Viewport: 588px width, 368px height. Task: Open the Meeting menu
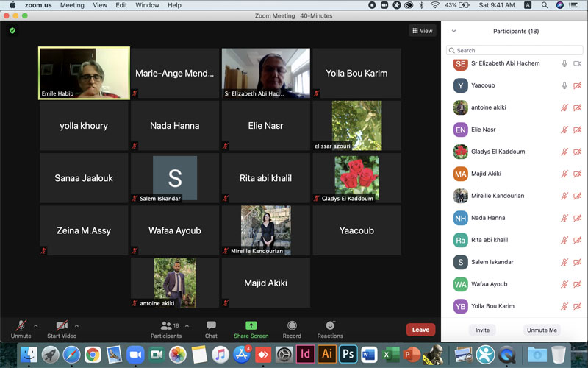[x=72, y=5]
